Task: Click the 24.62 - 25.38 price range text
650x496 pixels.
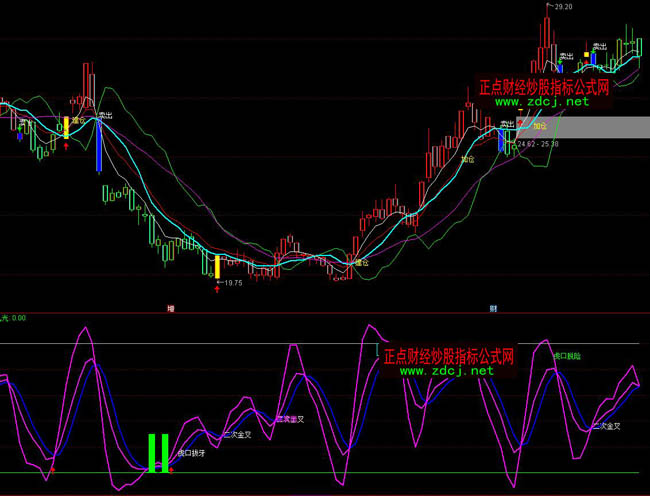Action: click(538, 145)
